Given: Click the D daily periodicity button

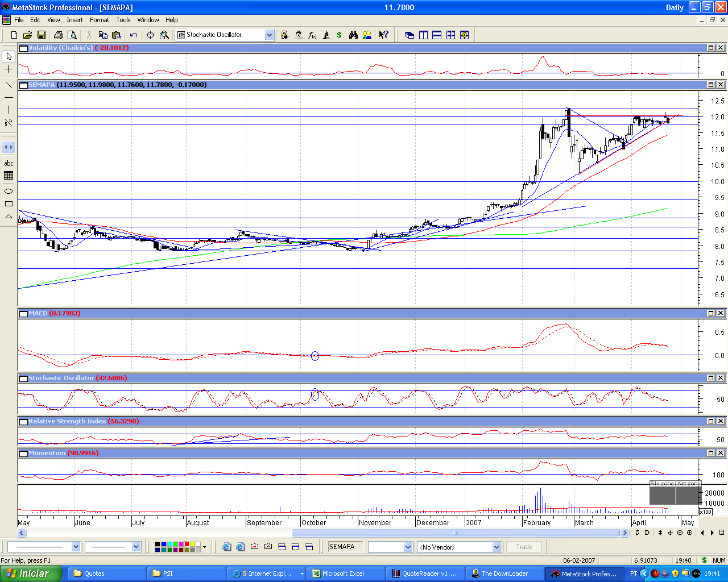Looking at the screenshot, I should click(647, 533).
